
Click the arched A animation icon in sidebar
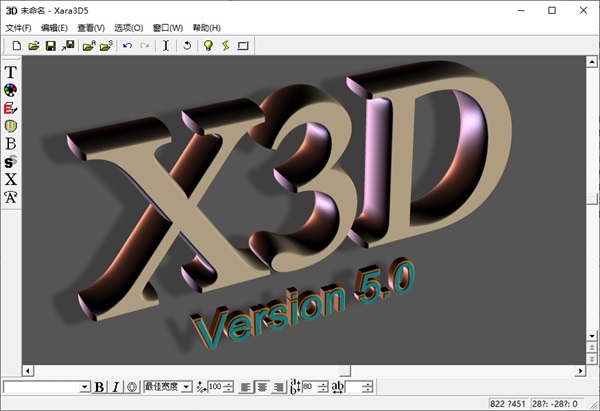[11, 197]
